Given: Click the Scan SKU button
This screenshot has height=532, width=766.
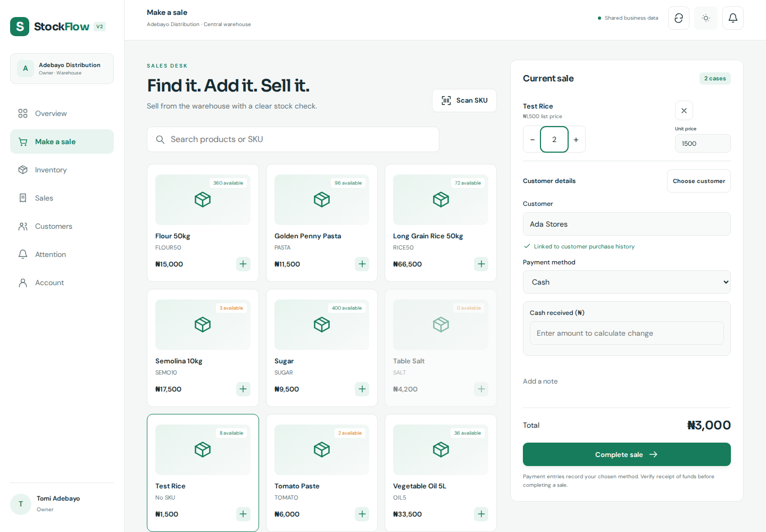Looking at the screenshot, I should 464,101.
